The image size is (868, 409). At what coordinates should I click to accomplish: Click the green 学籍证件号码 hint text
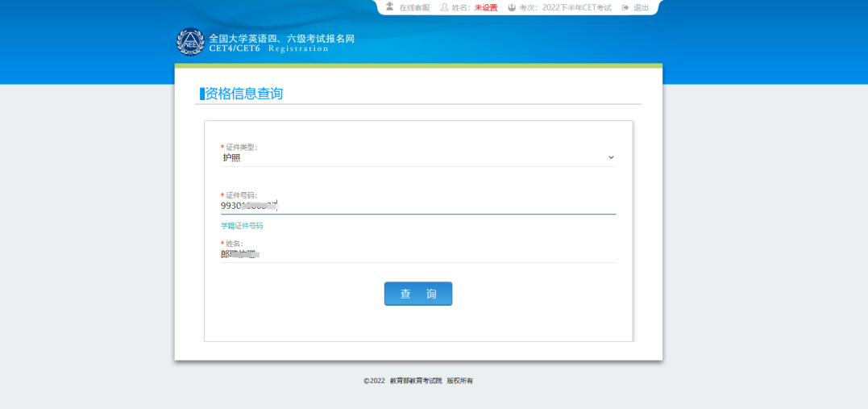tap(242, 226)
